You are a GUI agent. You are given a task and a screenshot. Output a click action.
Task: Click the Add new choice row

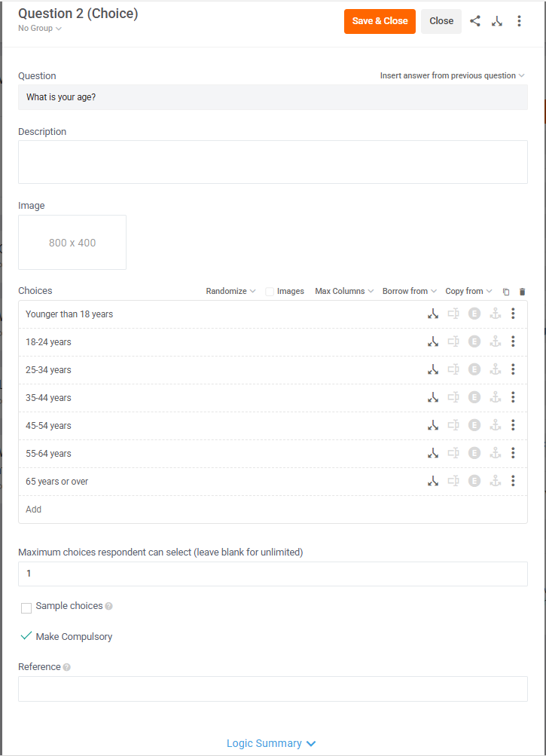click(273, 510)
